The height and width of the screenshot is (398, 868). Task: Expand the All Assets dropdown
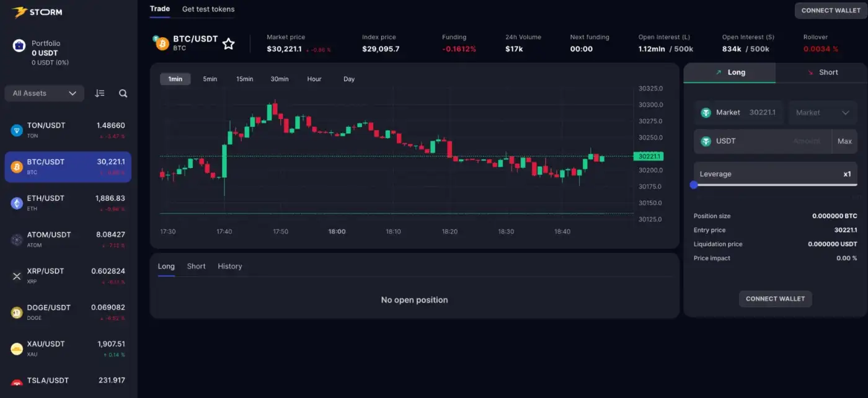click(44, 94)
